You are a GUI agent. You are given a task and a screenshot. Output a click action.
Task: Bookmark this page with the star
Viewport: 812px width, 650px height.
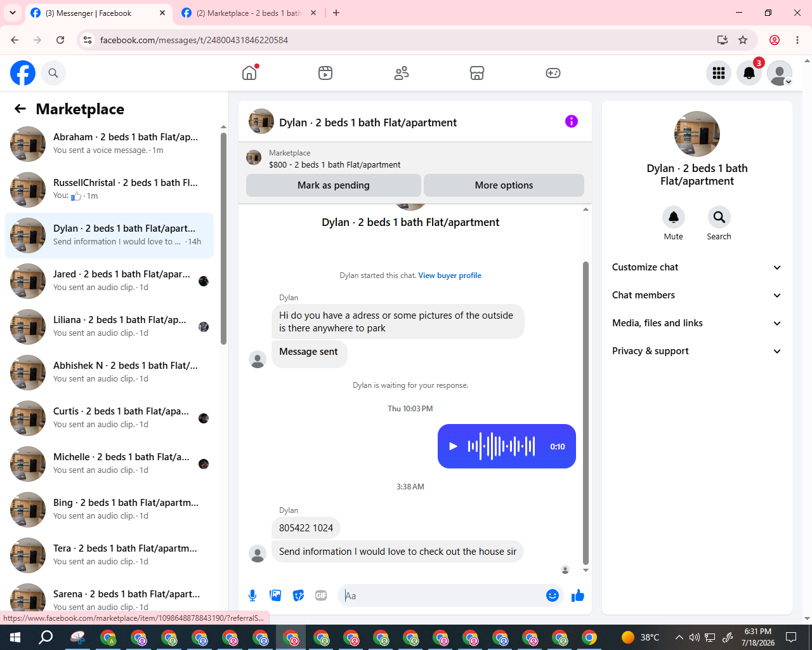tap(743, 40)
